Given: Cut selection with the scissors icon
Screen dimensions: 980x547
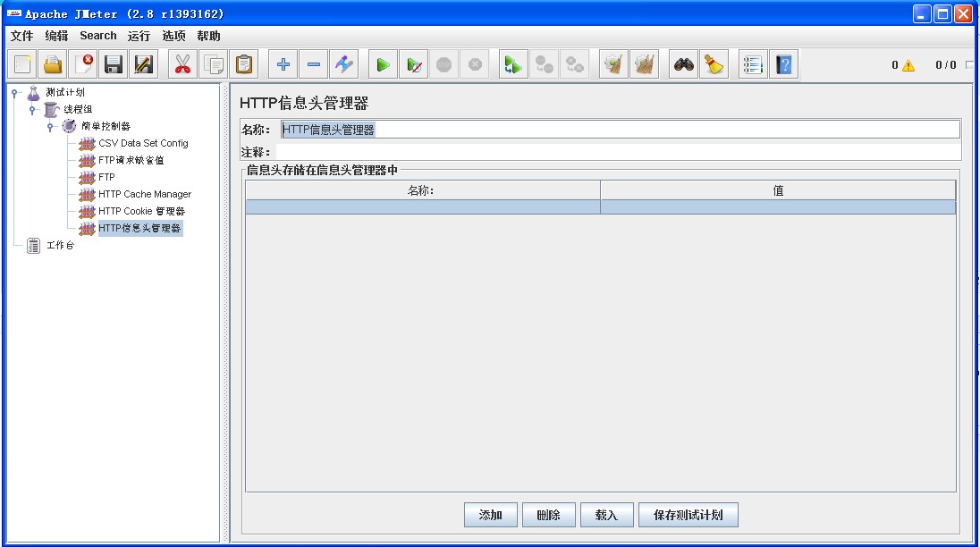Looking at the screenshot, I should [x=182, y=64].
